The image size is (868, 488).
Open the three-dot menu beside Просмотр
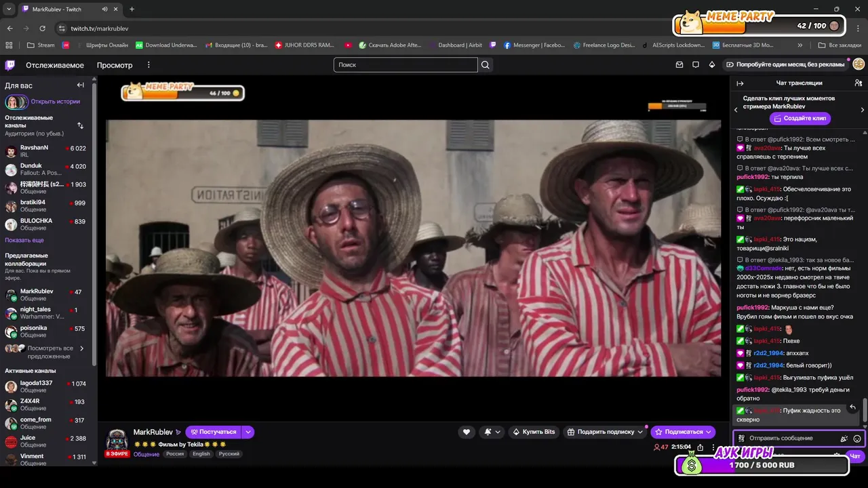pyautogui.click(x=149, y=65)
